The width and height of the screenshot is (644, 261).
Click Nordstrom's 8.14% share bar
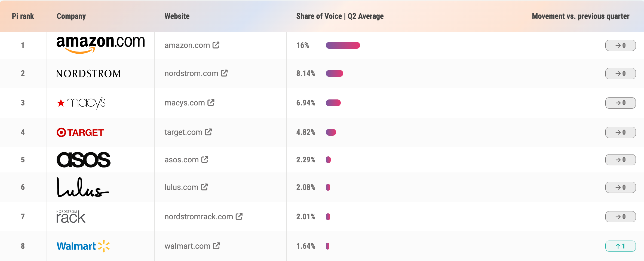click(x=334, y=73)
